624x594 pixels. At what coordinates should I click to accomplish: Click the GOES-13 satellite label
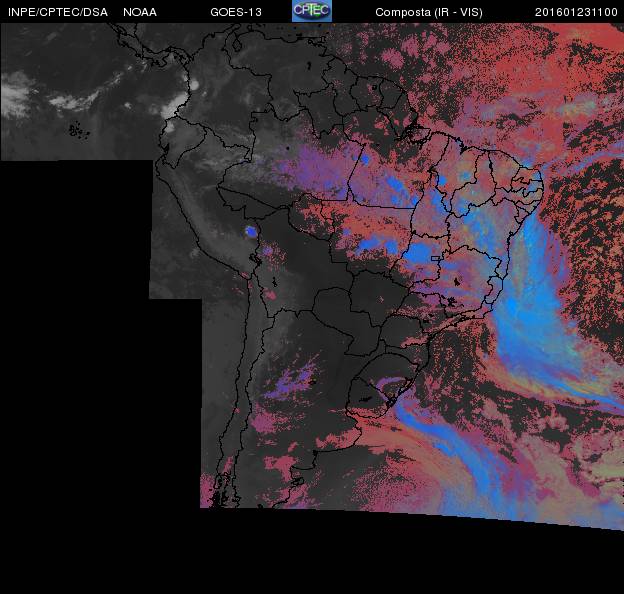click(x=236, y=12)
